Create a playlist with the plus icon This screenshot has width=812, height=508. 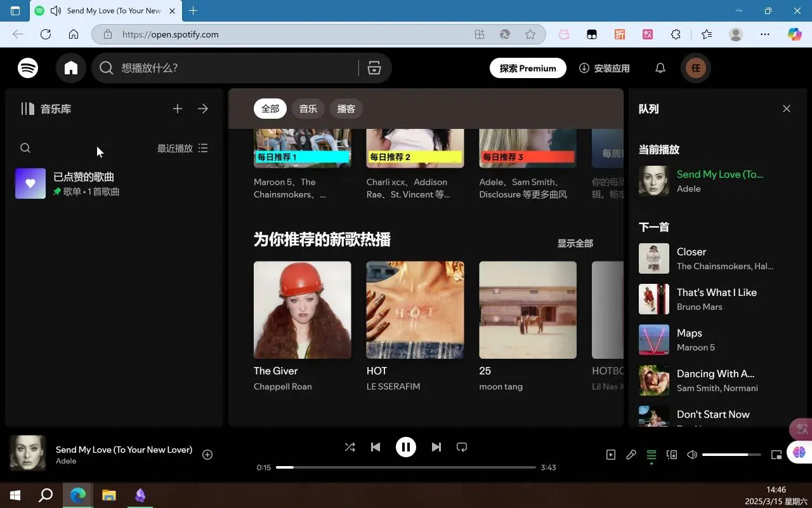tap(178, 109)
